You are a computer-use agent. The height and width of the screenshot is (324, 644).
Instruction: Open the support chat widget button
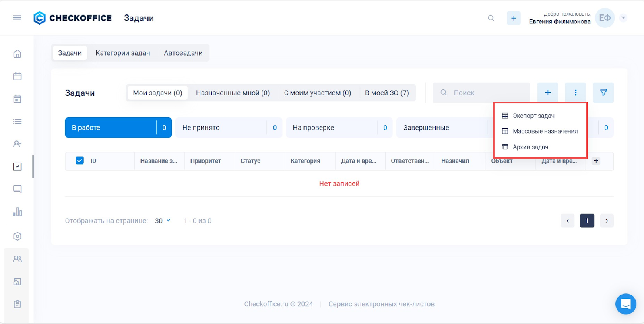pyautogui.click(x=626, y=304)
